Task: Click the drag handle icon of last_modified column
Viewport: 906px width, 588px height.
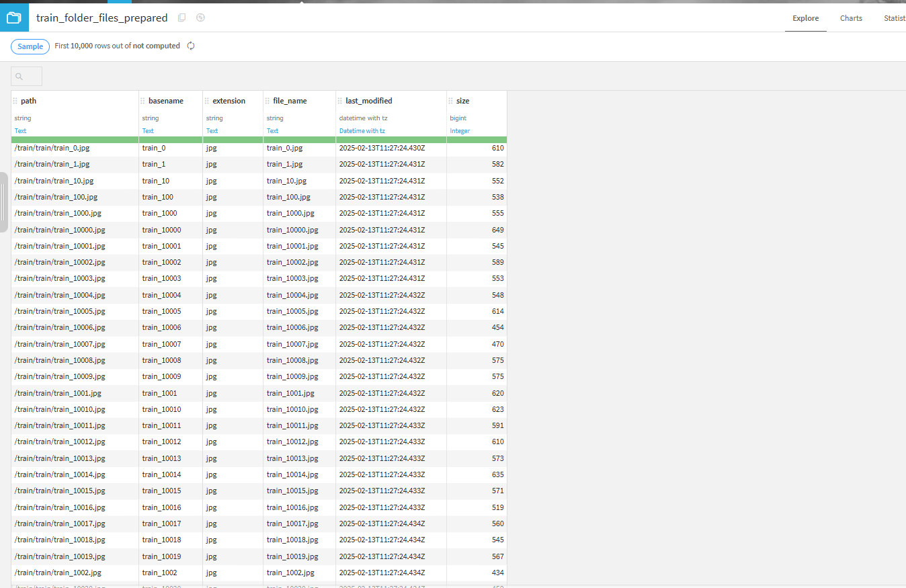Action: tap(339, 101)
